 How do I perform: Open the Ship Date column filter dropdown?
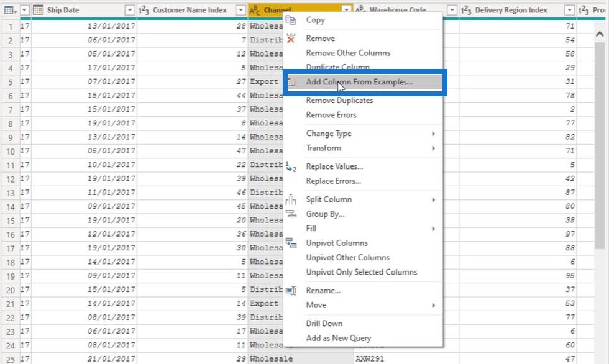[x=130, y=10]
